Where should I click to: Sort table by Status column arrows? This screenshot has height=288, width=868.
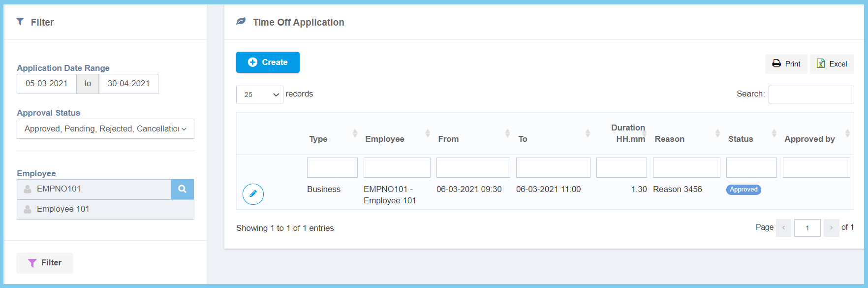(774, 133)
